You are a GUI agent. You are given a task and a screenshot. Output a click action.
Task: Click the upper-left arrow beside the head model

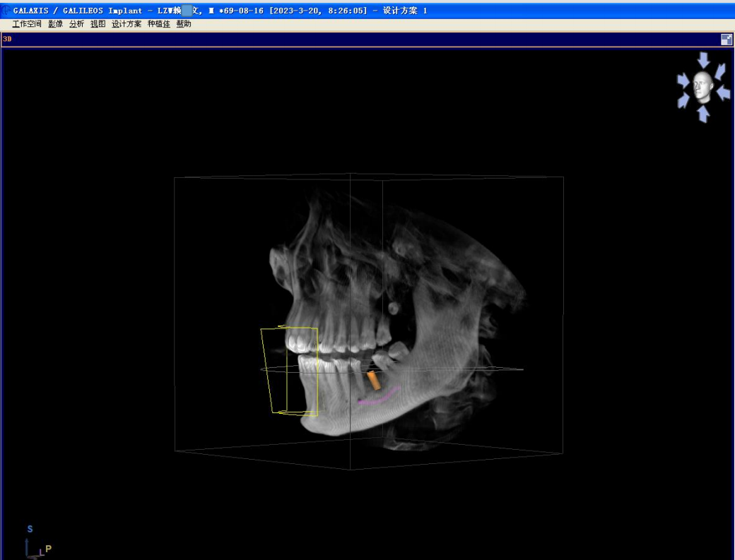pyautogui.click(x=683, y=81)
